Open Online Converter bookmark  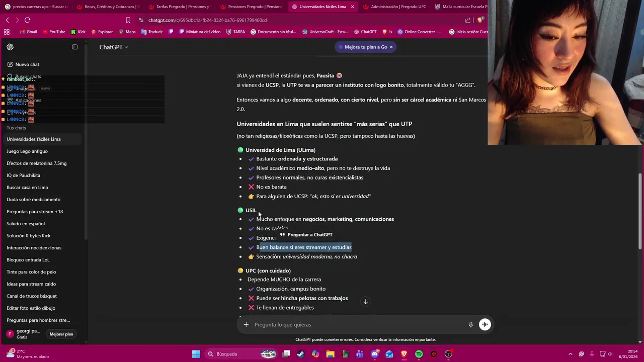pos(419,32)
